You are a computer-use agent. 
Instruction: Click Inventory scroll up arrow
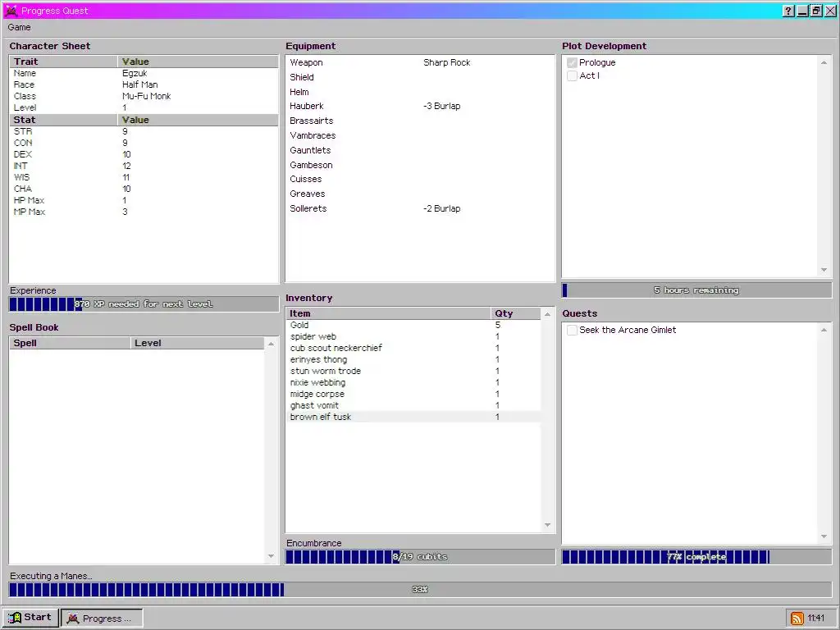point(547,314)
